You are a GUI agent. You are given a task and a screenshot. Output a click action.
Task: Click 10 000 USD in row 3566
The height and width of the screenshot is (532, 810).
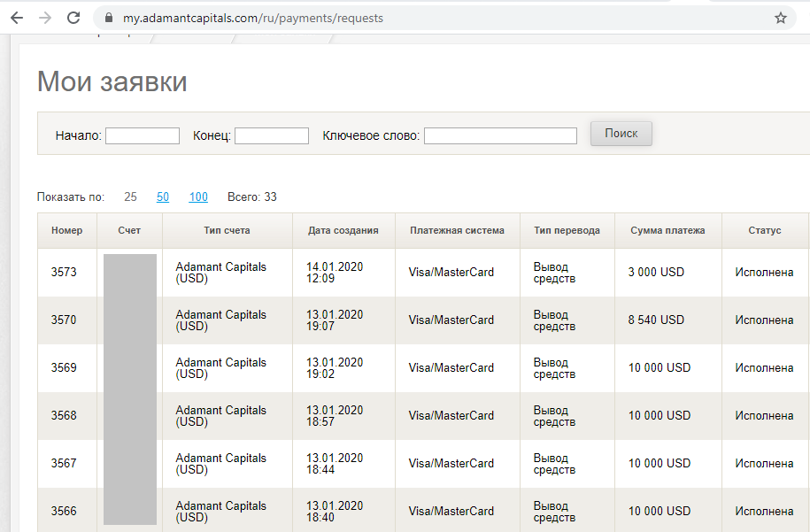point(660,512)
